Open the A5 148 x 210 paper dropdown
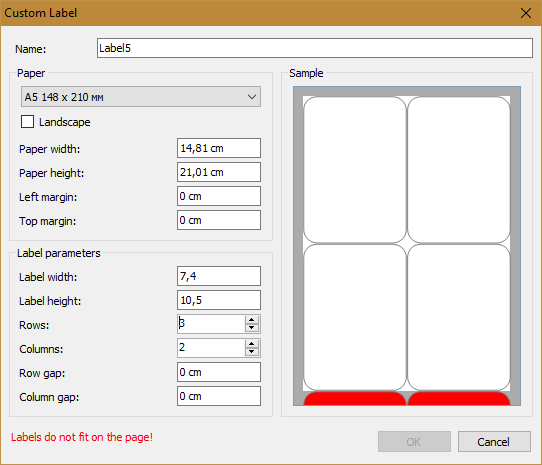The width and height of the screenshot is (542, 465). click(x=141, y=97)
